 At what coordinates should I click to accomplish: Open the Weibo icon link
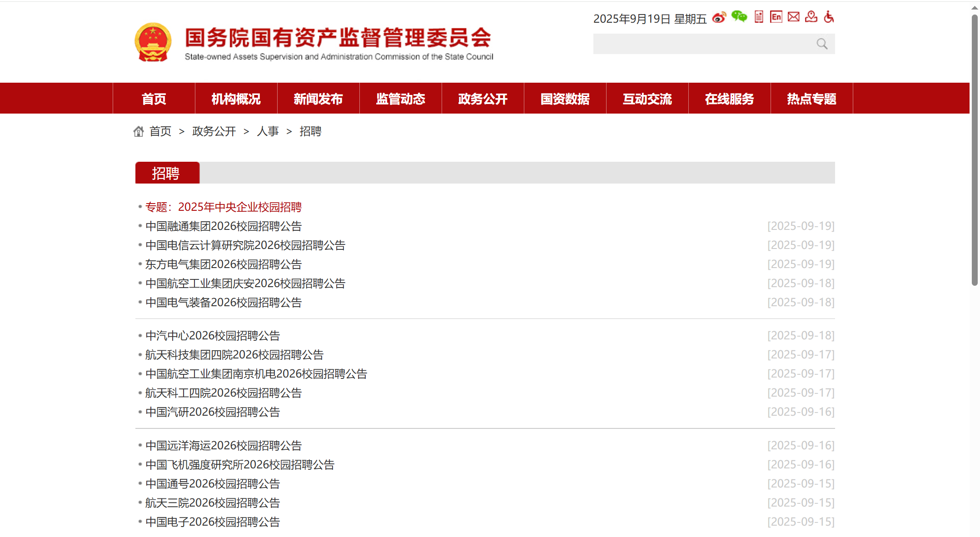pyautogui.click(x=719, y=18)
